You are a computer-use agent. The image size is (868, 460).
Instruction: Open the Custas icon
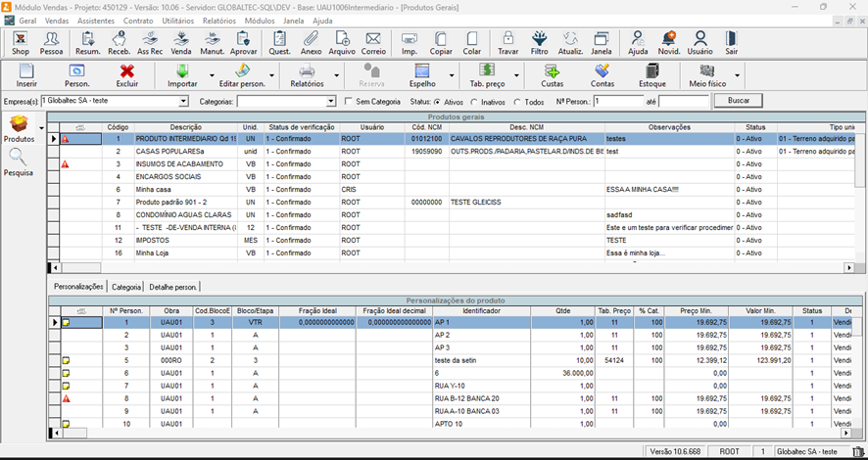pos(552,74)
